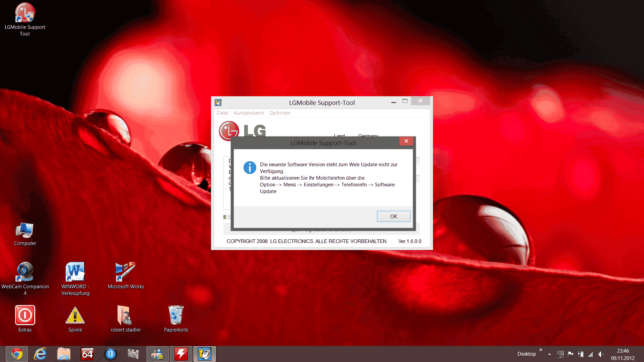Select the Papierkorb recycle bin icon
This screenshot has height=362, width=644.
click(176, 319)
